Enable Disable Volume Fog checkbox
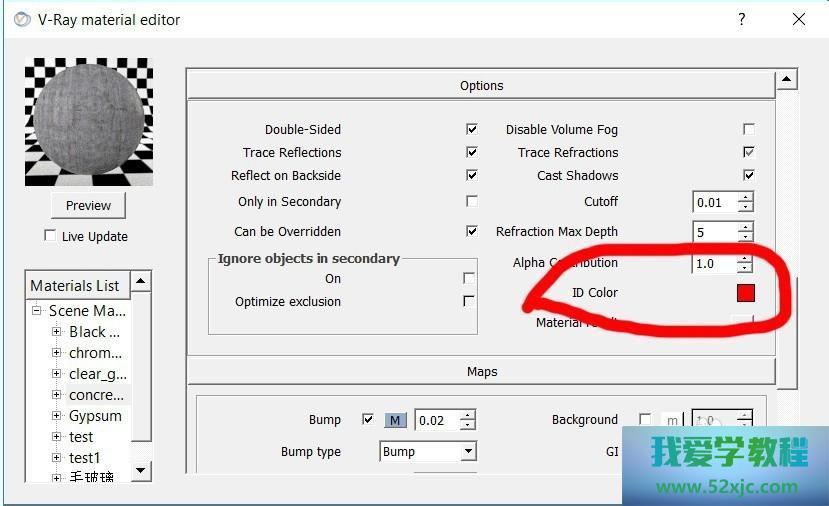This screenshot has height=506, width=829. pyautogui.click(x=748, y=130)
